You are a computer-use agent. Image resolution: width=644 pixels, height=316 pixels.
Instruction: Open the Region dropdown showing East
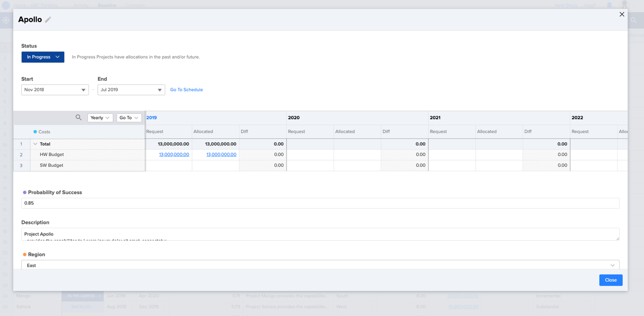click(x=320, y=265)
